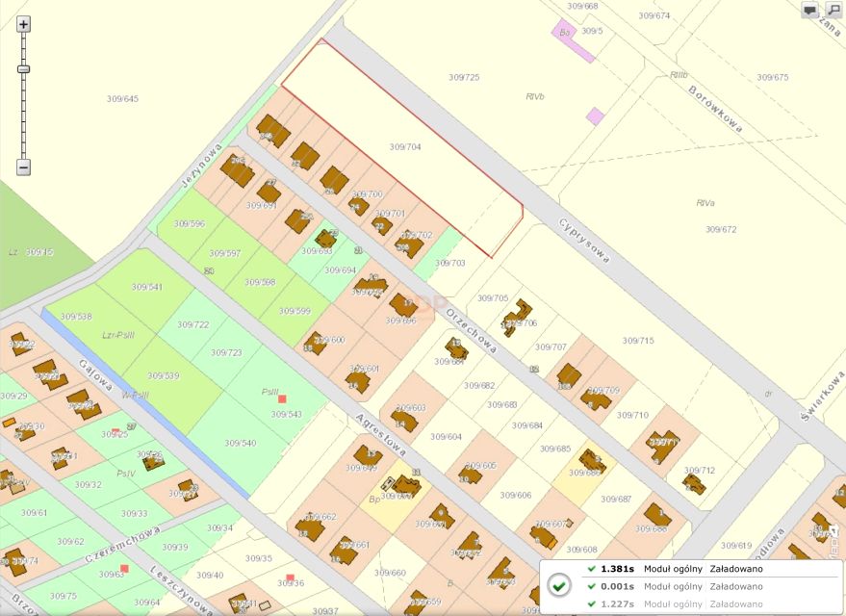
Task: Click parcel label 309/703
Action: [x=450, y=263]
